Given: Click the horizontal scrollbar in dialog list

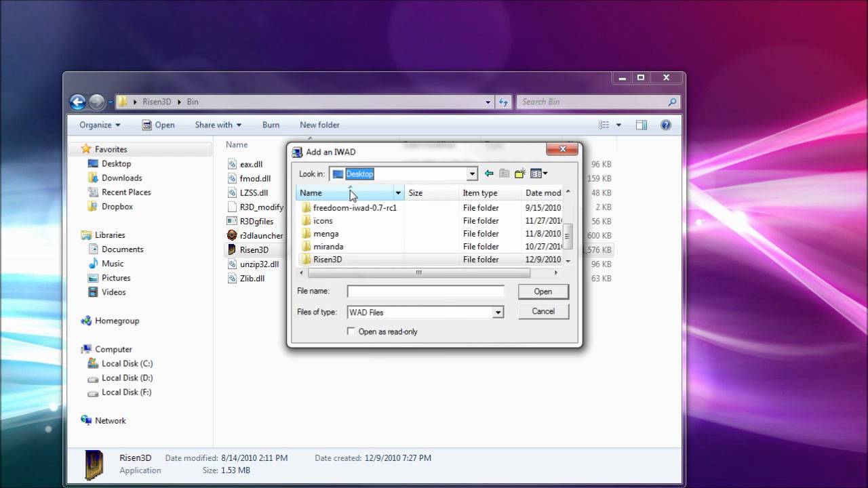Looking at the screenshot, I should [x=418, y=272].
